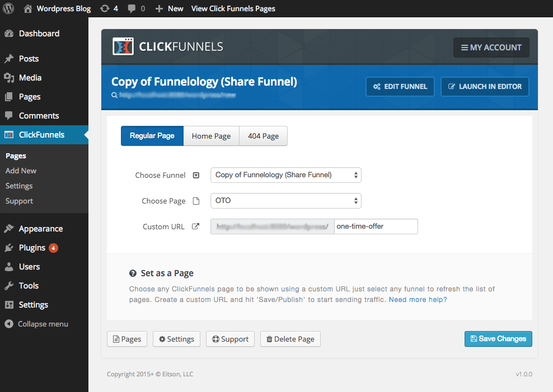Viewport: 553px width, 392px height.
Task: Click the comments bubble icon in admin bar
Action: point(132,8)
